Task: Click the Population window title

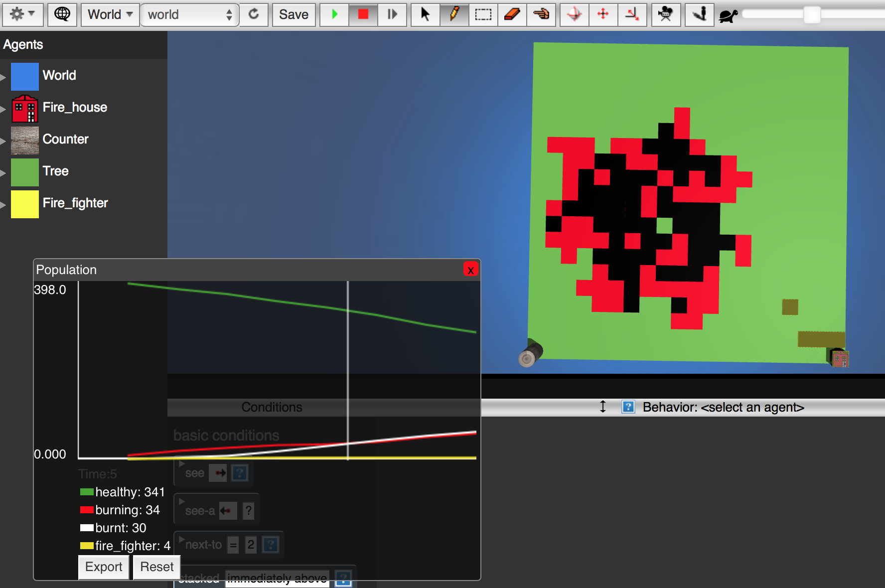Action: pos(66,270)
